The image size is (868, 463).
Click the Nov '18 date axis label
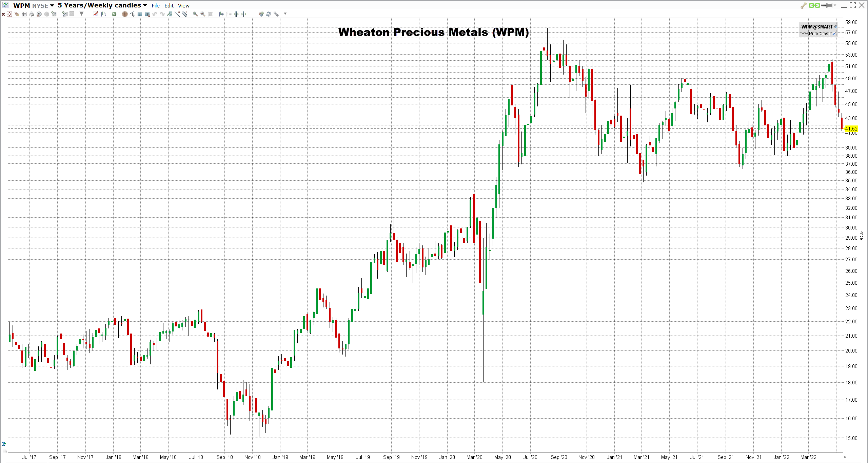252,457
